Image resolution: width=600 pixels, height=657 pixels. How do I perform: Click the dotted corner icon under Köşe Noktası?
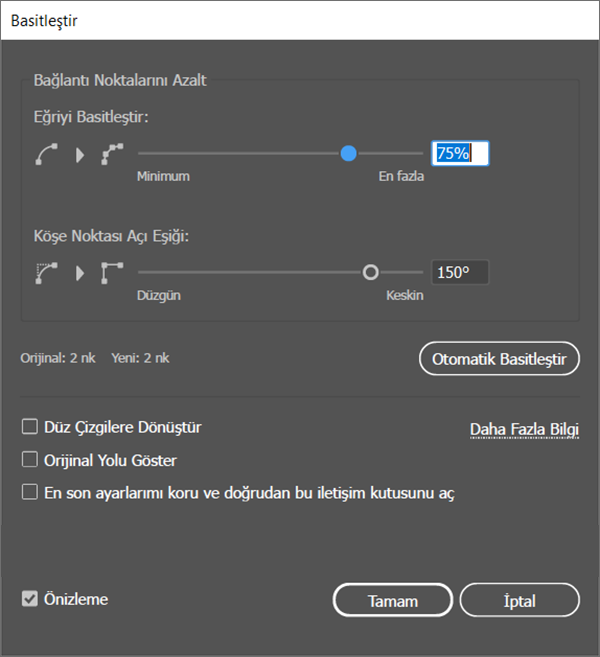[x=46, y=273]
